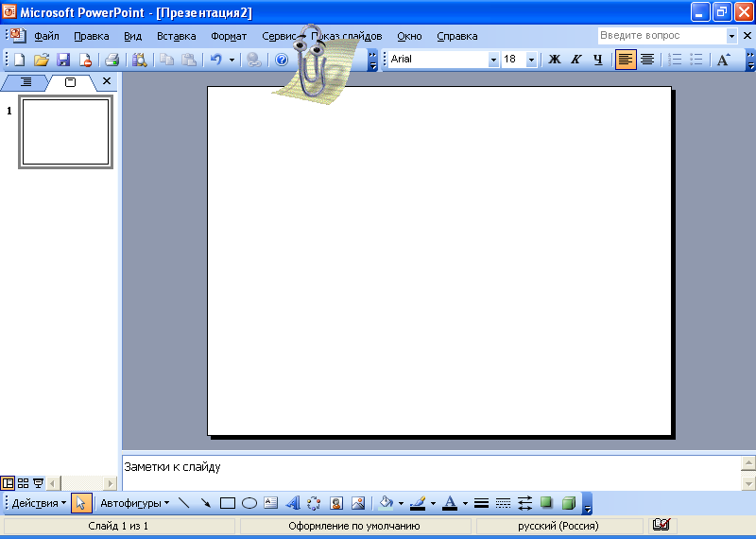The height and width of the screenshot is (539, 756).
Task: Open Font Color dropdown arrow
Action: click(465, 503)
